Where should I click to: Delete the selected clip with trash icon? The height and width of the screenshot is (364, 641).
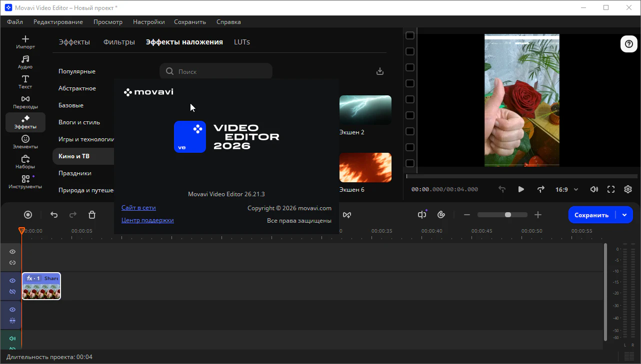pos(92,215)
